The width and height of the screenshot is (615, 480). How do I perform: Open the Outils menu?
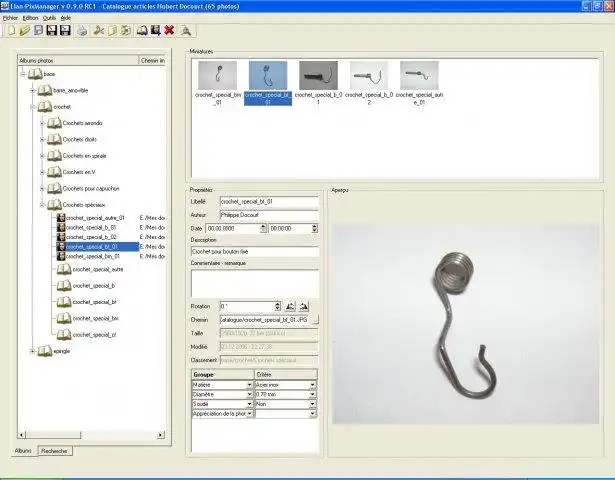(49, 18)
